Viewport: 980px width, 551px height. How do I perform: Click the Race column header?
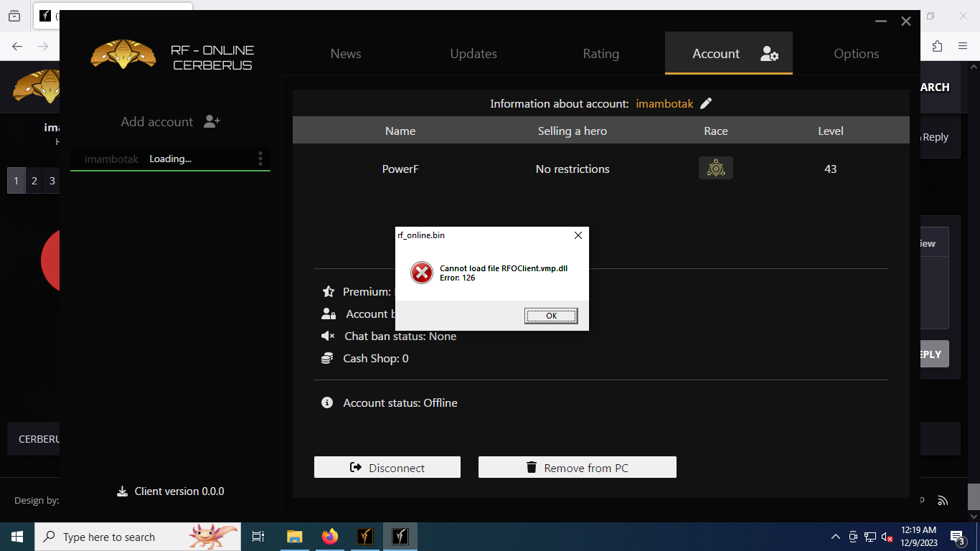[x=716, y=131]
